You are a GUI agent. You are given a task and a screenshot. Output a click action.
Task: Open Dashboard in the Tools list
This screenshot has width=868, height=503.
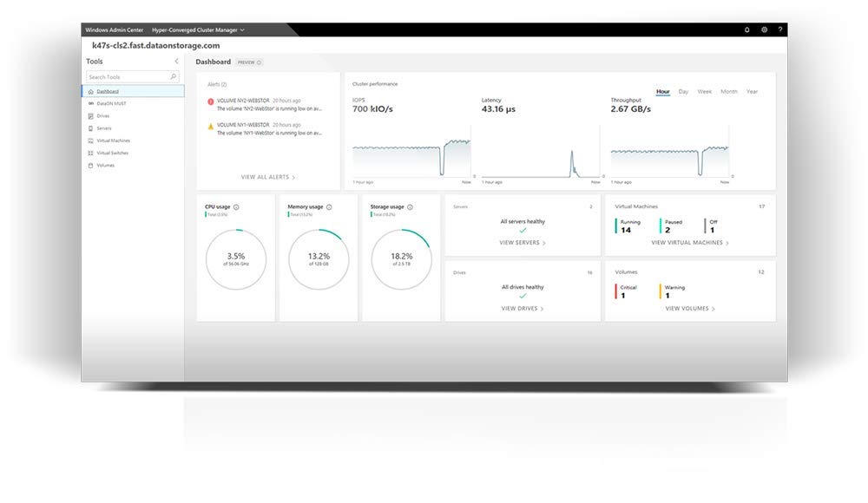pos(133,91)
